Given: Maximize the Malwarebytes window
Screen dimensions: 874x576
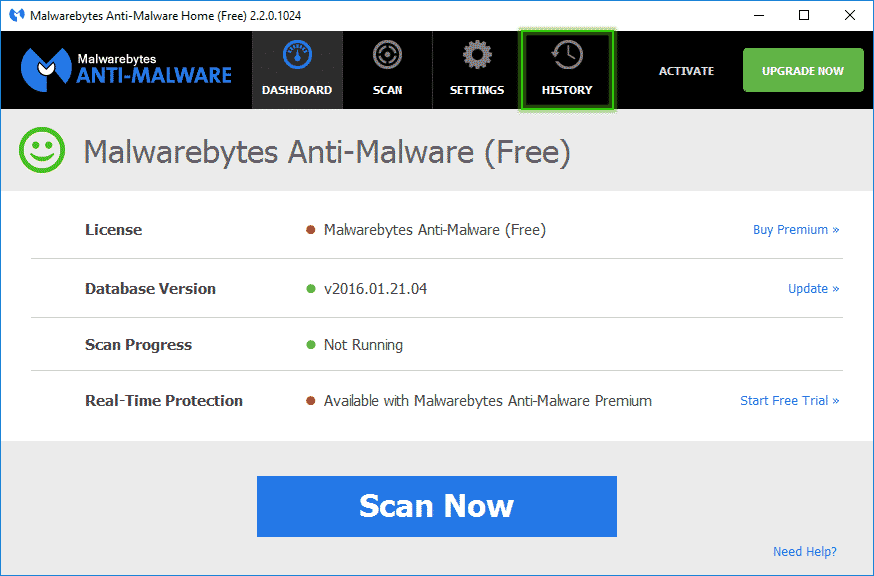Looking at the screenshot, I should point(804,15).
